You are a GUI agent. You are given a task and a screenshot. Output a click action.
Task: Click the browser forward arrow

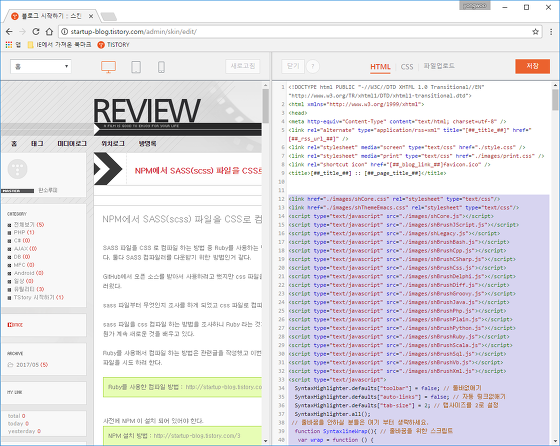22,31
